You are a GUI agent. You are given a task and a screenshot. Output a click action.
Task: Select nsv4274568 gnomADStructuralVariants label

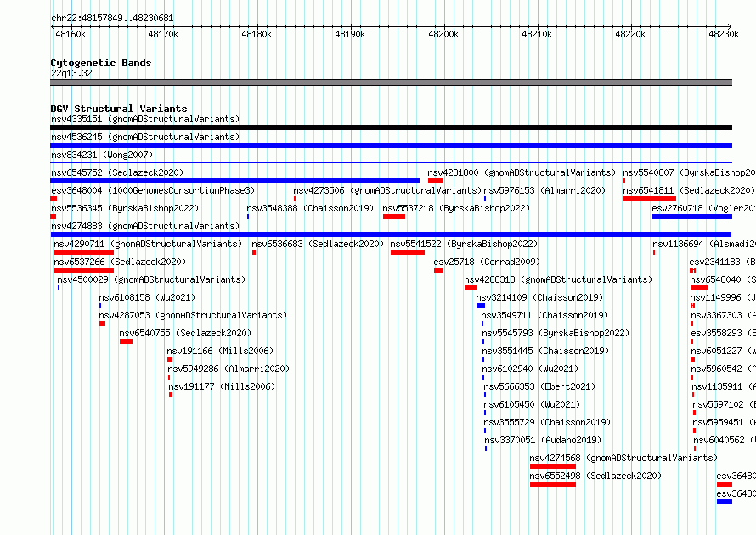click(x=623, y=458)
